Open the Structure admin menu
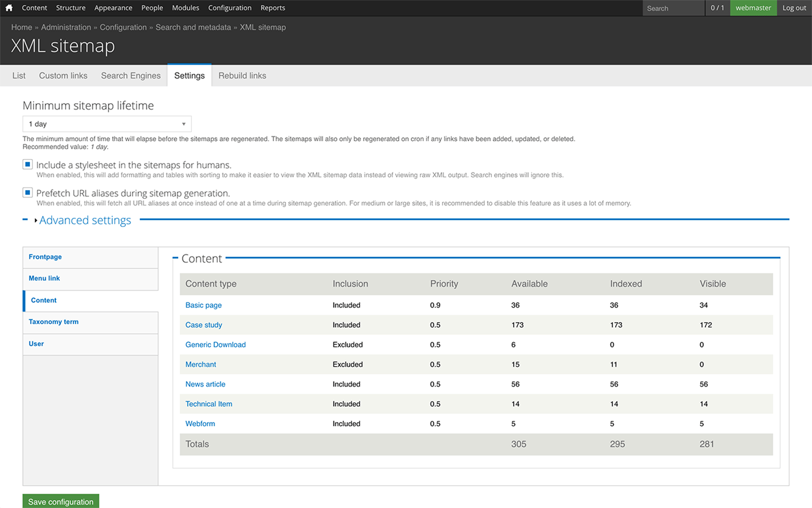The width and height of the screenshot is (812, 508). (71, 8)
